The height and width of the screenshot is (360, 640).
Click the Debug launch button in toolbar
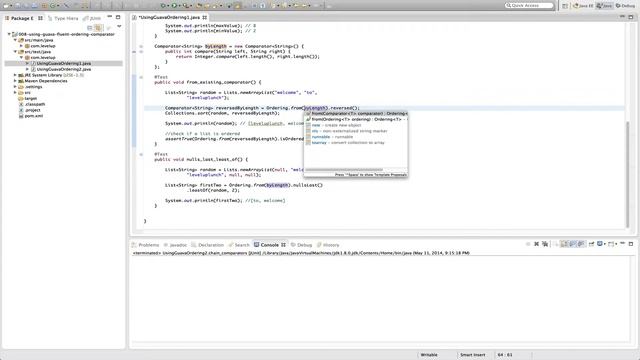tap(163, 6)
